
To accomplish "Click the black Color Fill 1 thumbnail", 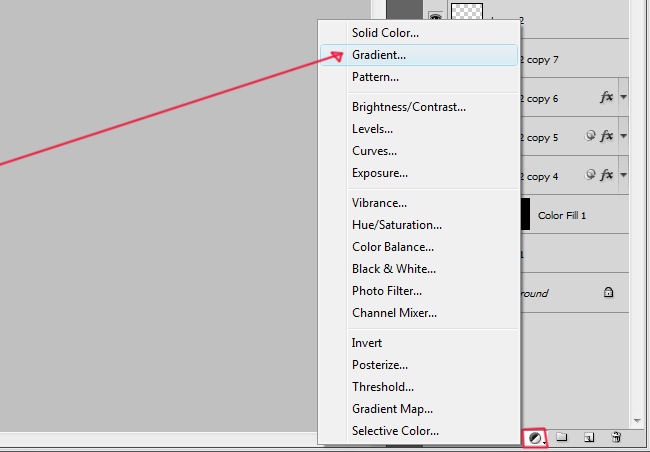I will click(x=525, y=214).
